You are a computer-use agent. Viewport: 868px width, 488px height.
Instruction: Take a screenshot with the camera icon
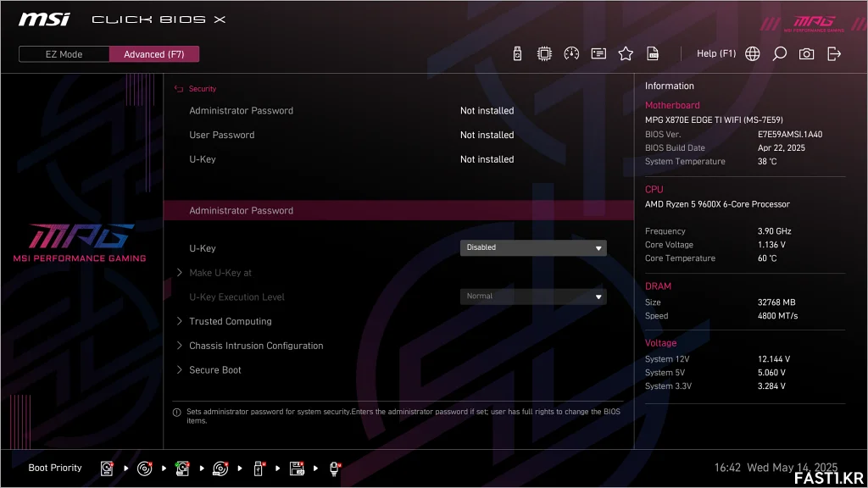pyautogui.click(x=807, y=53)
